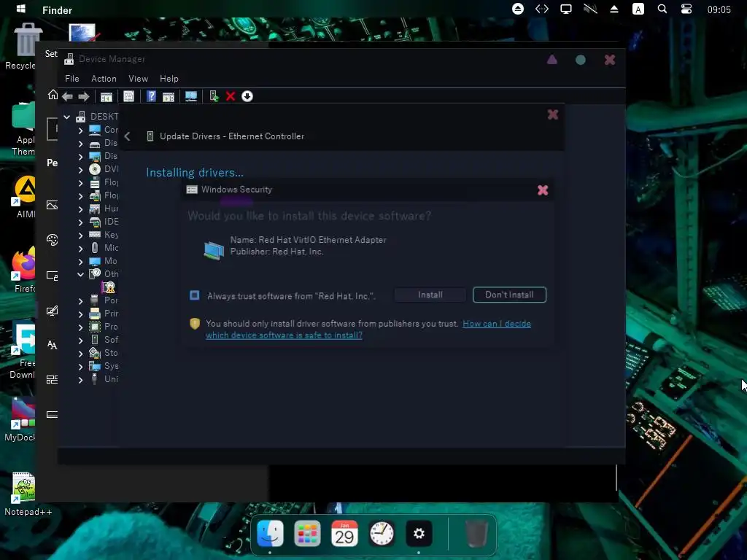This screenshot has width=747, height=560.
Task: Click Finder in the top menu bar
Action: point(57,10)
